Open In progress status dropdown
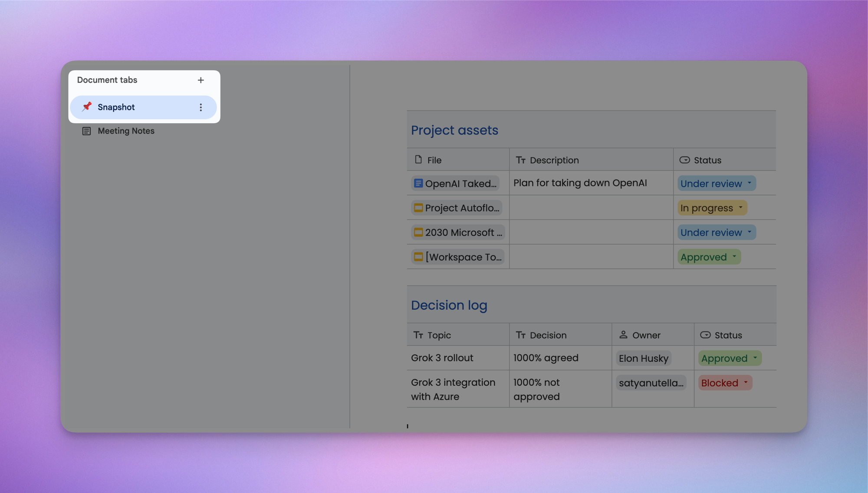Image resolution: width=868 pixels, height=493 pixels. 712,208
